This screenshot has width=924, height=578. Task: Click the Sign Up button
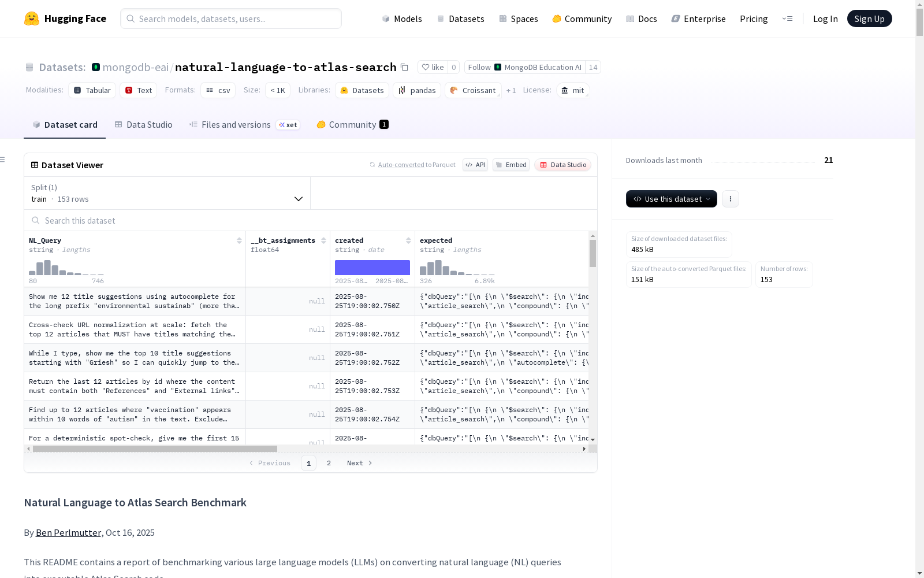point(869,18)
